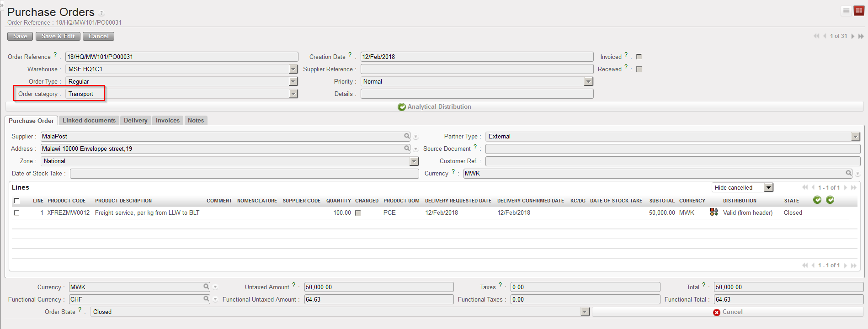The width and height of the screenshot is (868, 329).
Task: Go to next record arrow
Action: tap(852, 36)
